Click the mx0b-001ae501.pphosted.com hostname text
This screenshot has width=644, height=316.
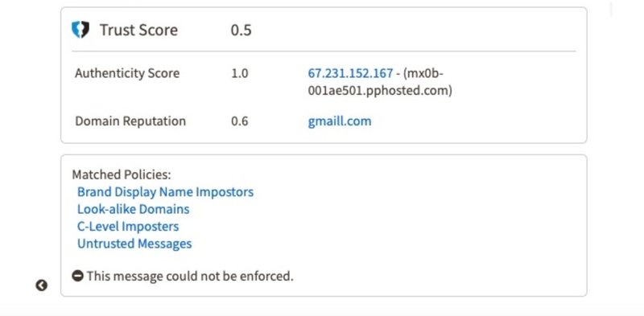point(380,82)
